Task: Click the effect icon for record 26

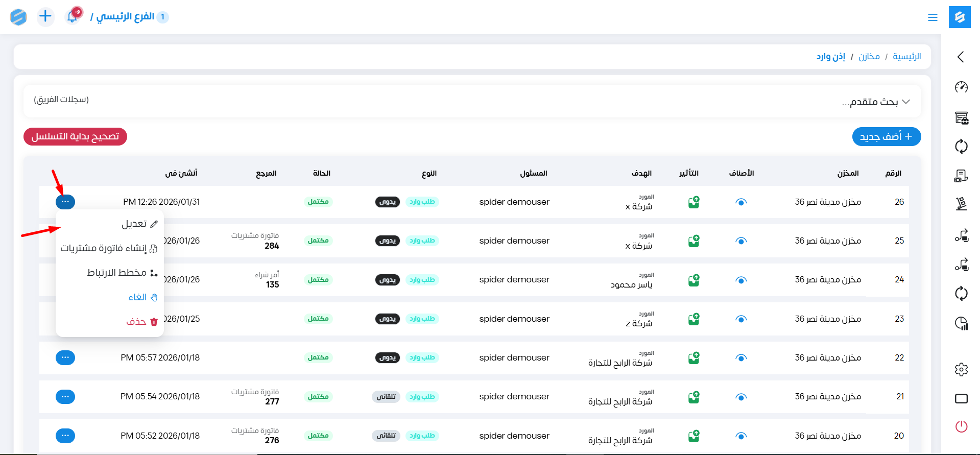Action: pyautogui.click(x=694, y=202)
